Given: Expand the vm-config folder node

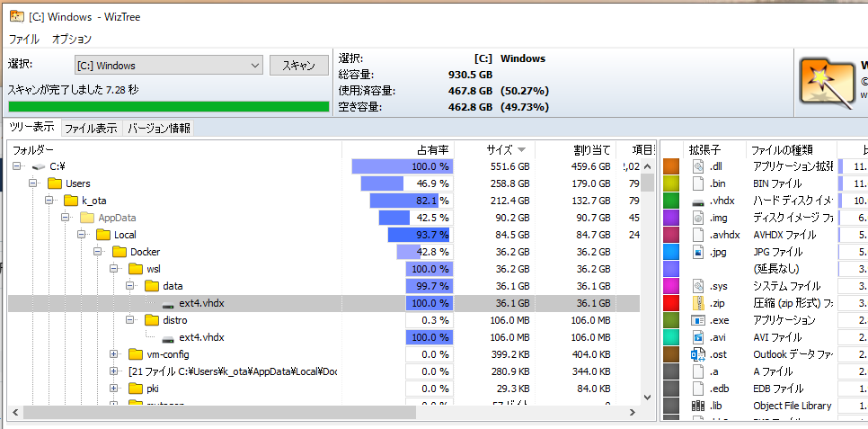Looking at the screenshot, I should coord(116,354).
